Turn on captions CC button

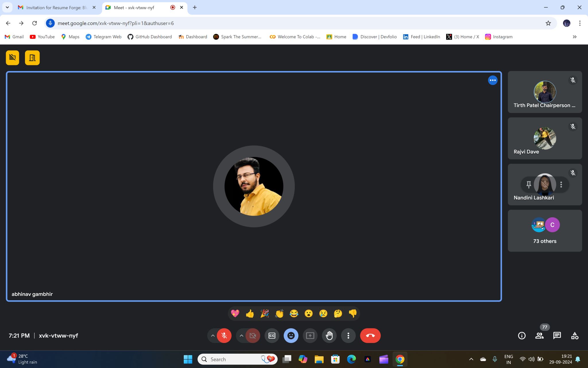(x=272, y=336)
